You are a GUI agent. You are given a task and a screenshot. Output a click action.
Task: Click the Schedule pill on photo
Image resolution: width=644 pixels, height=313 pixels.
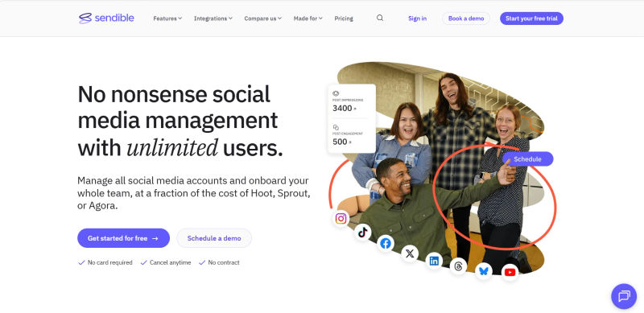pos(528,159)
